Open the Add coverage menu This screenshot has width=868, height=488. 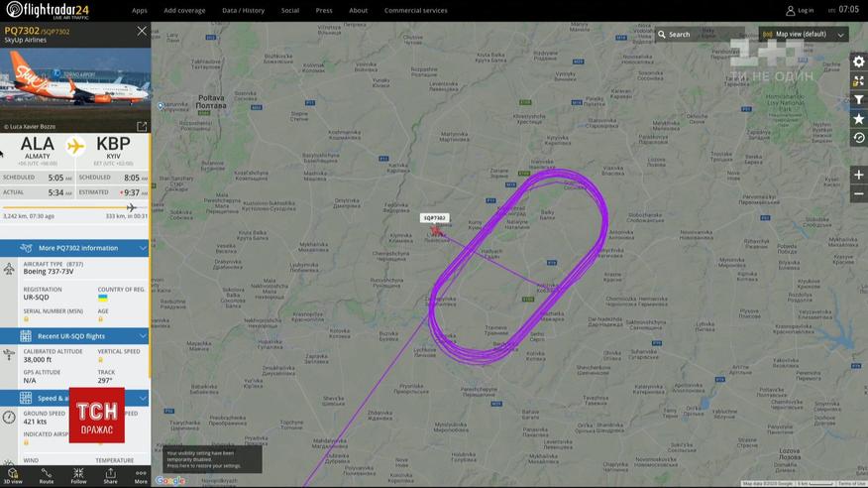click(x=184, y=11)
